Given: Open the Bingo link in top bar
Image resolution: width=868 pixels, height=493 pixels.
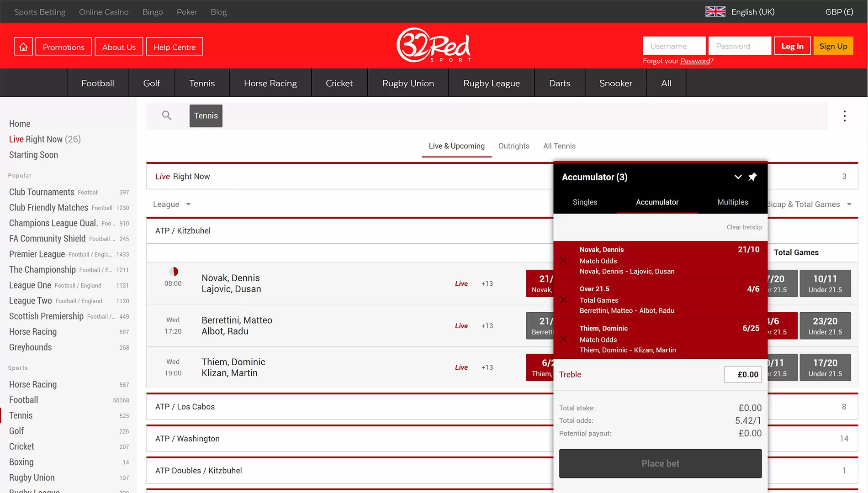Looking at the screenshot, I should coord(153,12).
